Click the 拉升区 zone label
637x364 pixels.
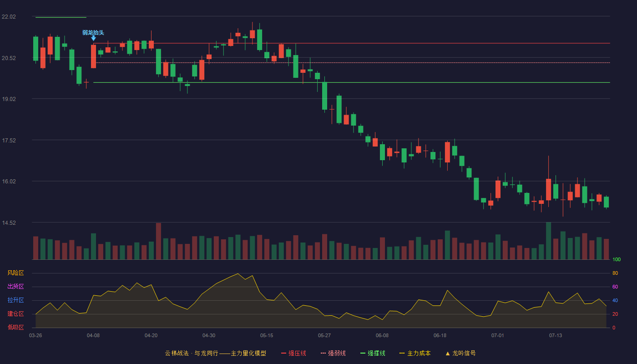click(15, 300)
